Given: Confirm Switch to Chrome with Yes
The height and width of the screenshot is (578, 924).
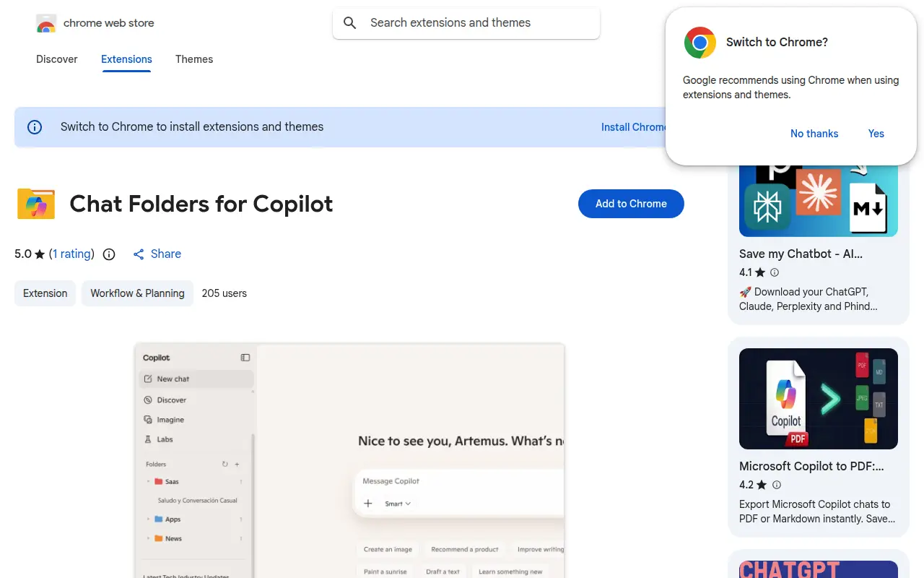Looking at the screenshot, I should coord(876,134).
